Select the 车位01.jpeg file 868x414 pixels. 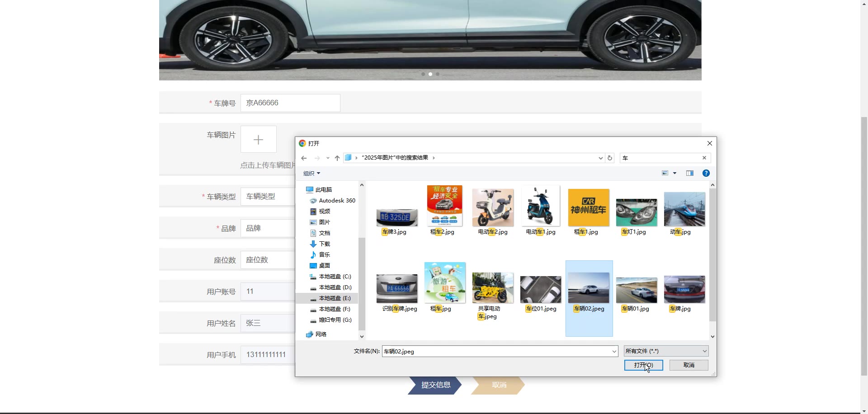click(541, 294)
